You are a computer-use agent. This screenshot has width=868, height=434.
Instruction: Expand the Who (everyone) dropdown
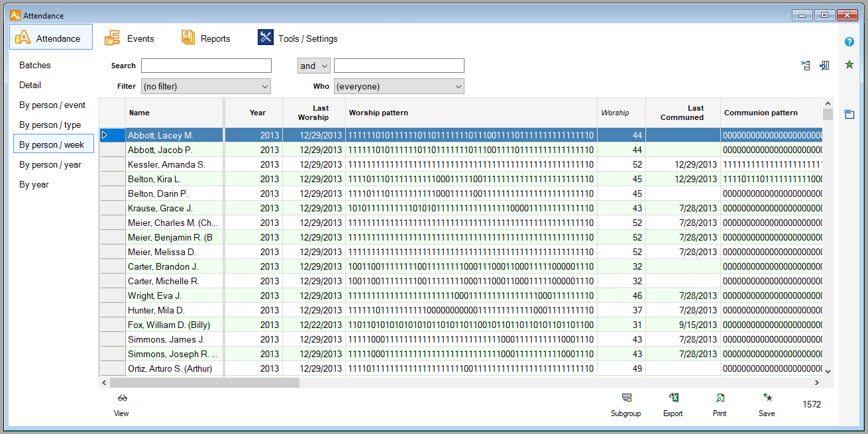click(x=399, y=86)
